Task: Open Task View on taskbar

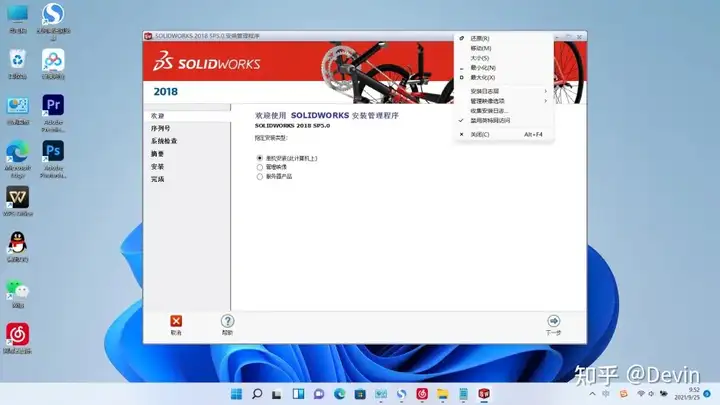Action: point(277,394)
